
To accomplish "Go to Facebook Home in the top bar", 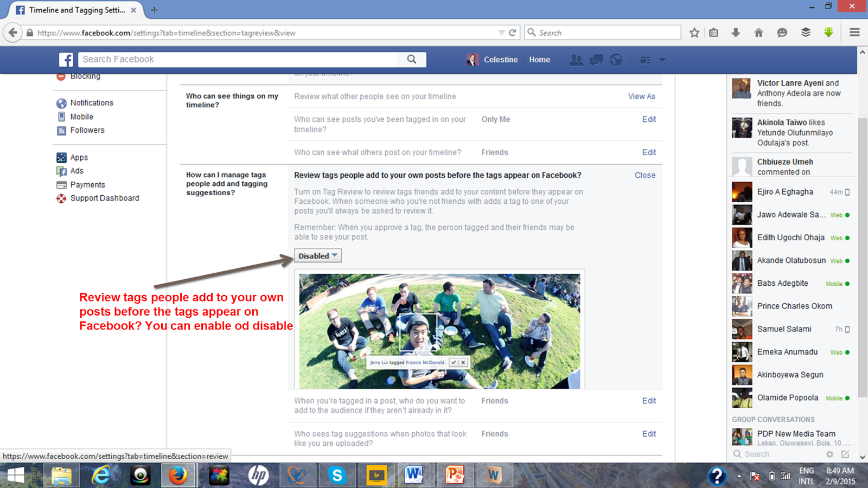I will click(539, 60).
